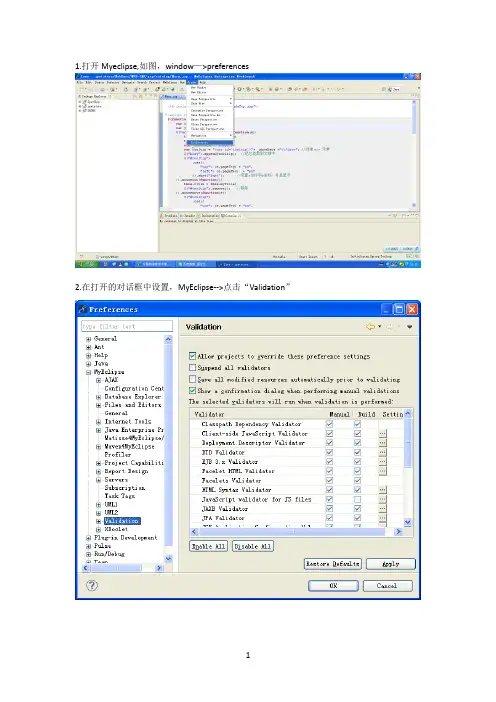Expand the Servers tree node
This screenshot has height=702, width=496.
pos(98,480)
